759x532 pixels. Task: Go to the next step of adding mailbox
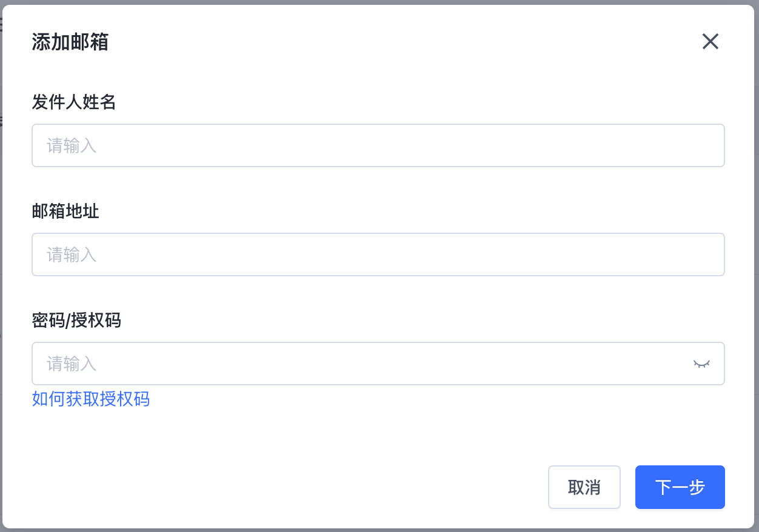point(680,487)
